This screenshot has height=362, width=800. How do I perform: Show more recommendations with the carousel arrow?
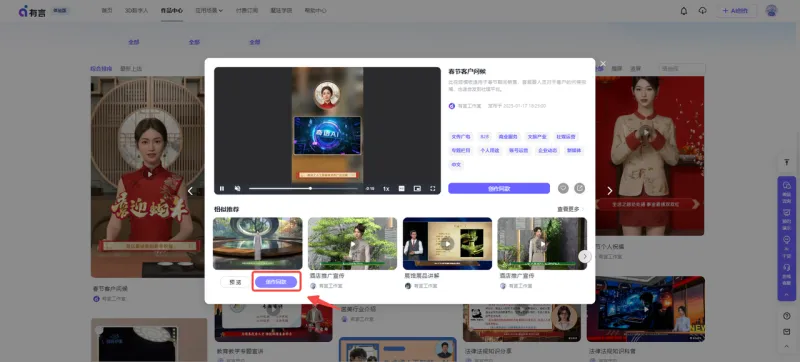click(x=585, y=256)
